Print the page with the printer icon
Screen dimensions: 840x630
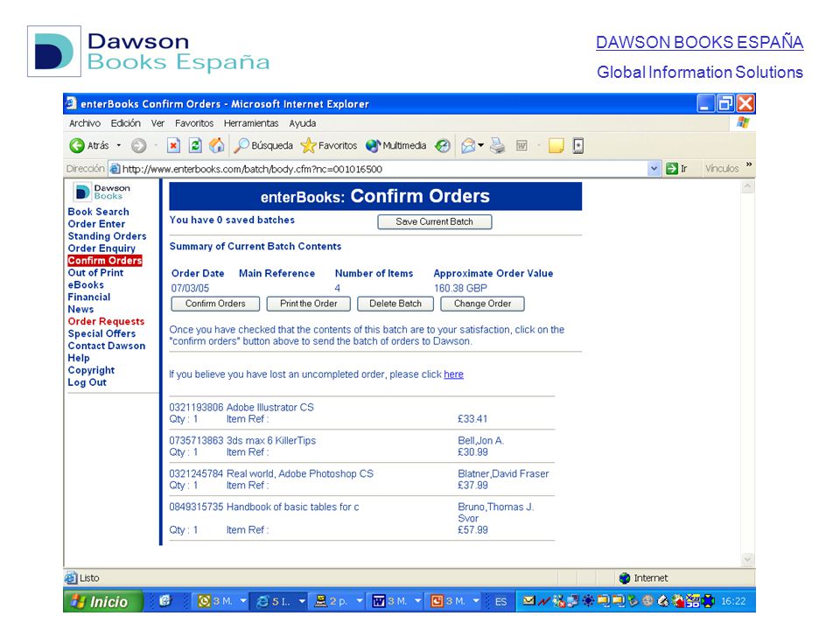tap(498, 145)
